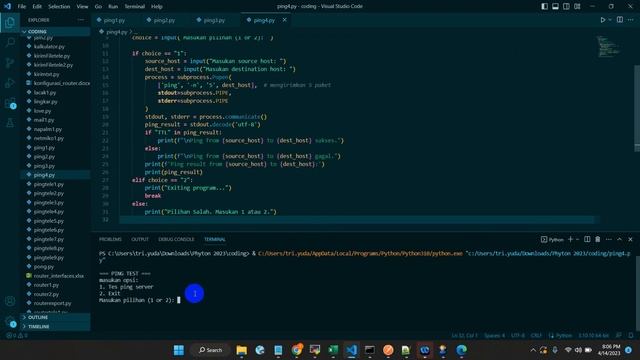Toggle the primary side bar visibility
The height and width of the screenshot is (360, 640).
coord(544,6)
